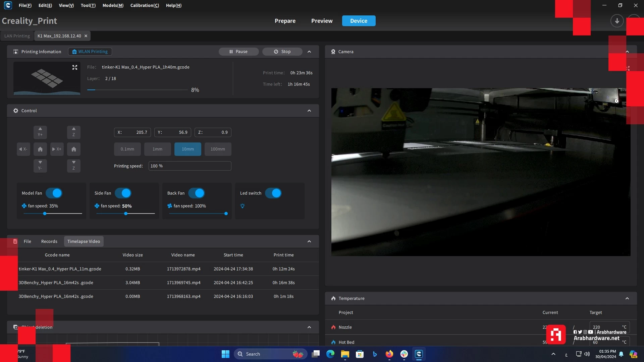Open the Tool(T) menu
This screenshot has width=644, height=362.
88,5
